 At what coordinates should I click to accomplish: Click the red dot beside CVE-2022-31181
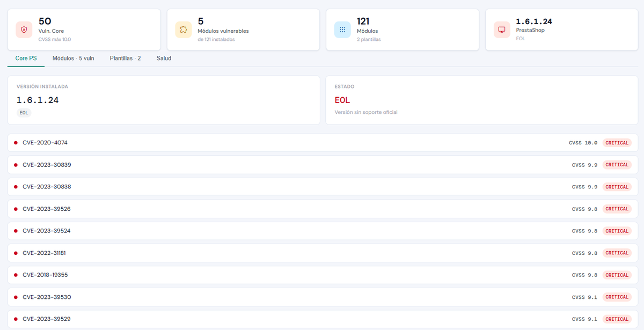16,253
